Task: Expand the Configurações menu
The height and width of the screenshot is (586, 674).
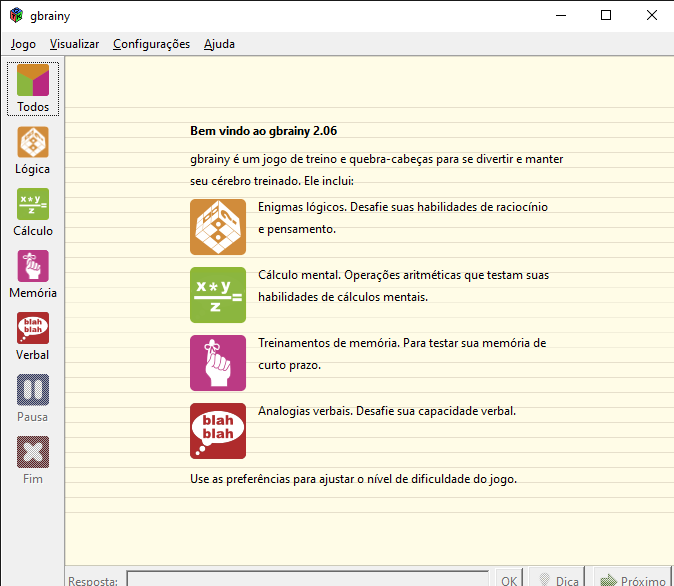Action: [151, 44]
